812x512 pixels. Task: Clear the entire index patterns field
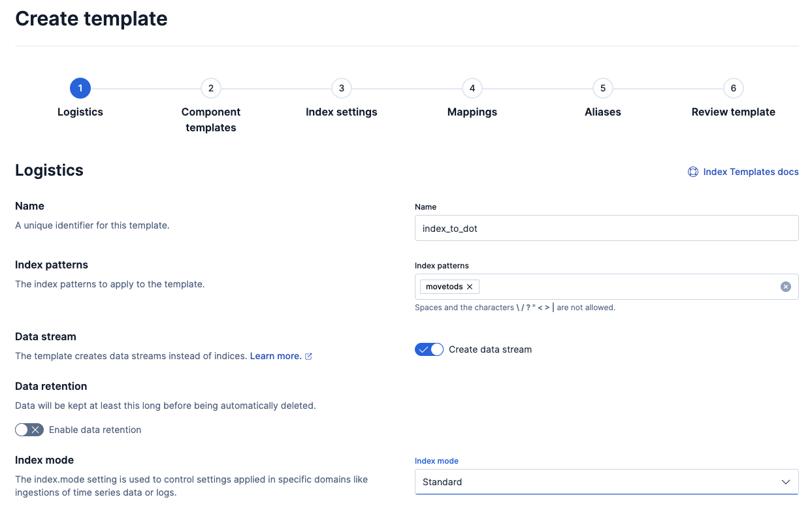(x=785, y=286)
